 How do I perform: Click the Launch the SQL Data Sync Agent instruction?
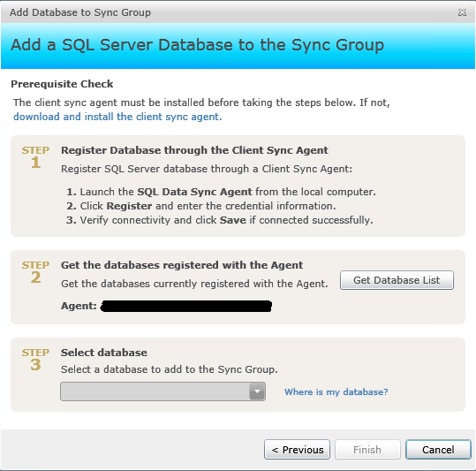coord(221,192)
